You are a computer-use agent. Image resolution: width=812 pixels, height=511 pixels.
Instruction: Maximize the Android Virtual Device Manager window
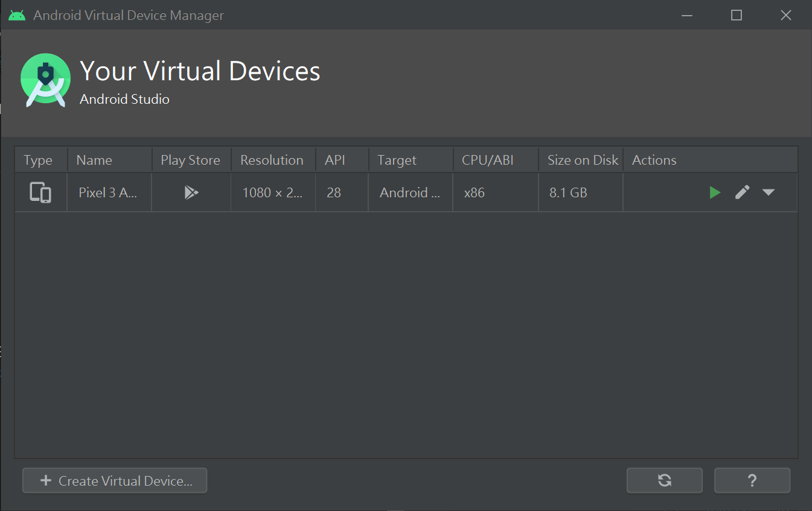pos(737,15)
